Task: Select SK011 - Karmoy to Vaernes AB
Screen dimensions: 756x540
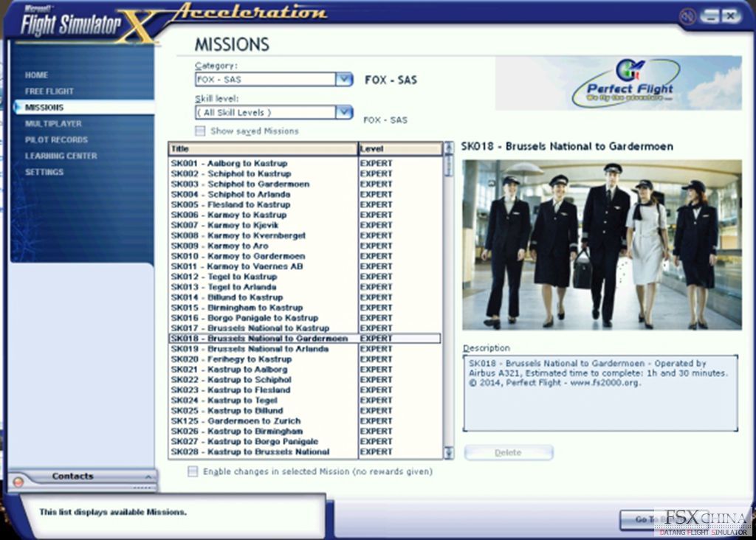Action: [305, 266]
